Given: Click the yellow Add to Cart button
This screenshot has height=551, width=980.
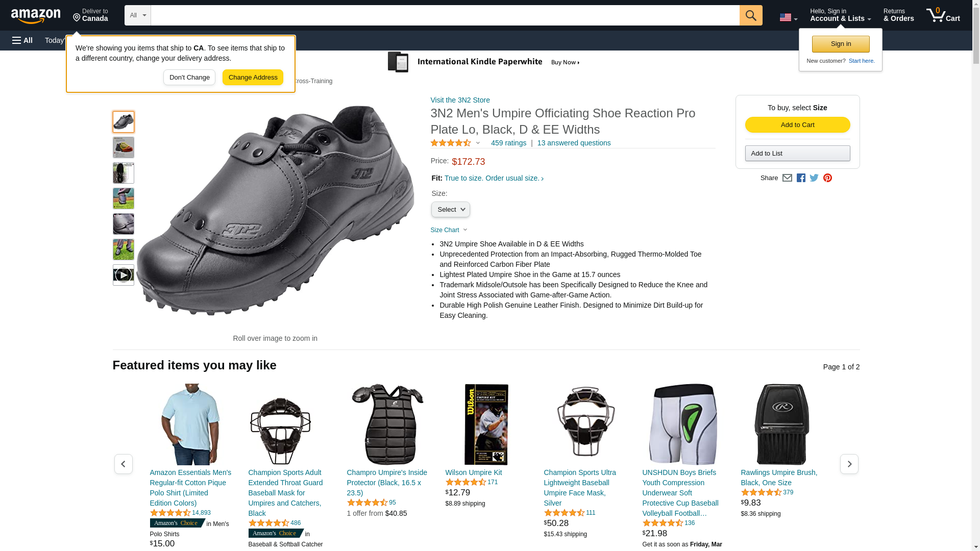Looking at the screenshot, I should [x=797, y=125].
